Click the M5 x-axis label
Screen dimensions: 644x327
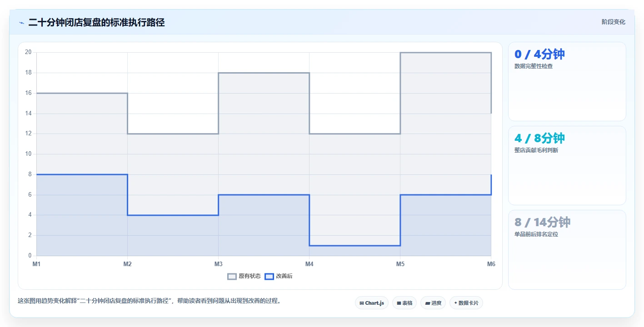tap(400, 264)
